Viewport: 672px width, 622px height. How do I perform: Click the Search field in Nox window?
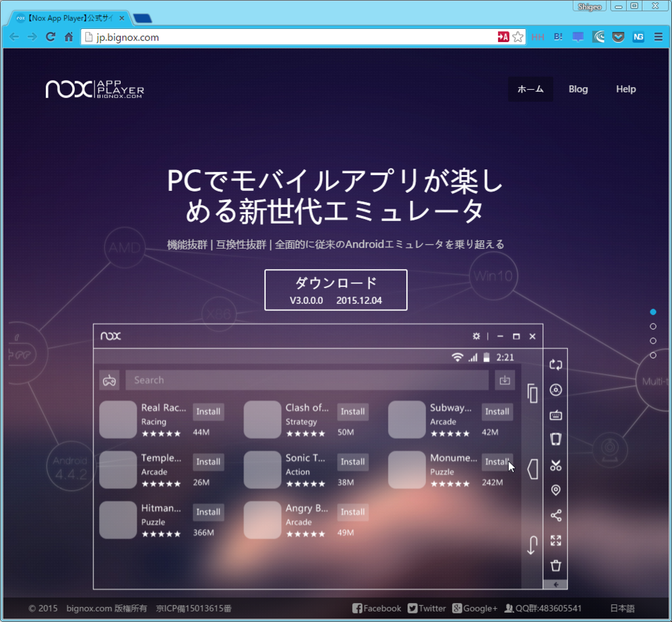[307, 380]
